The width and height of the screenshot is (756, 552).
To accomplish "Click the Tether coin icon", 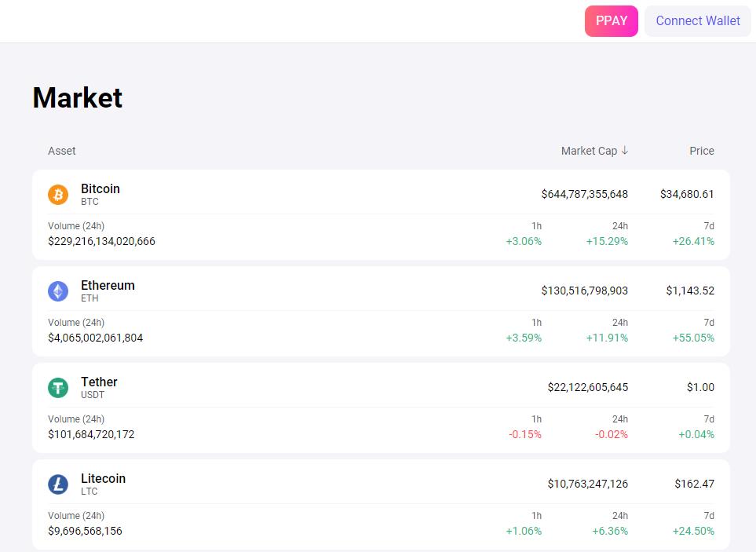I will click(57, 387).
